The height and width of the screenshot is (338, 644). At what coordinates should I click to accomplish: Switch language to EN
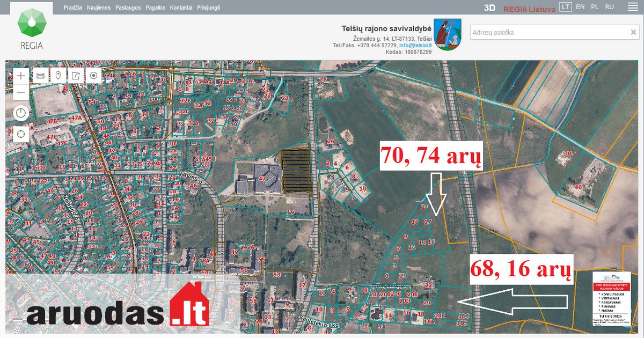580,7
